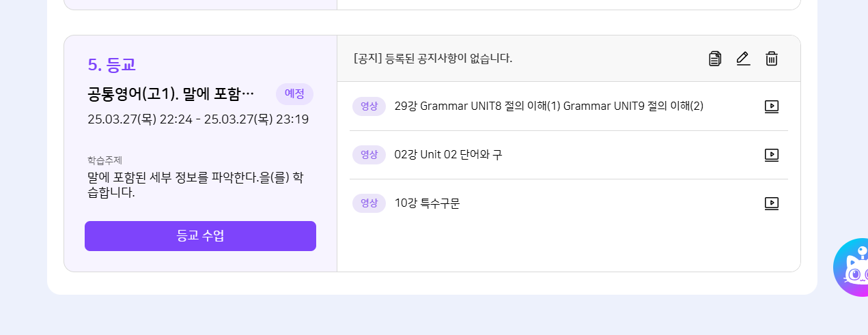Open the 29강 Grammar UNIT8 절의 이해 title

point(548,106)
